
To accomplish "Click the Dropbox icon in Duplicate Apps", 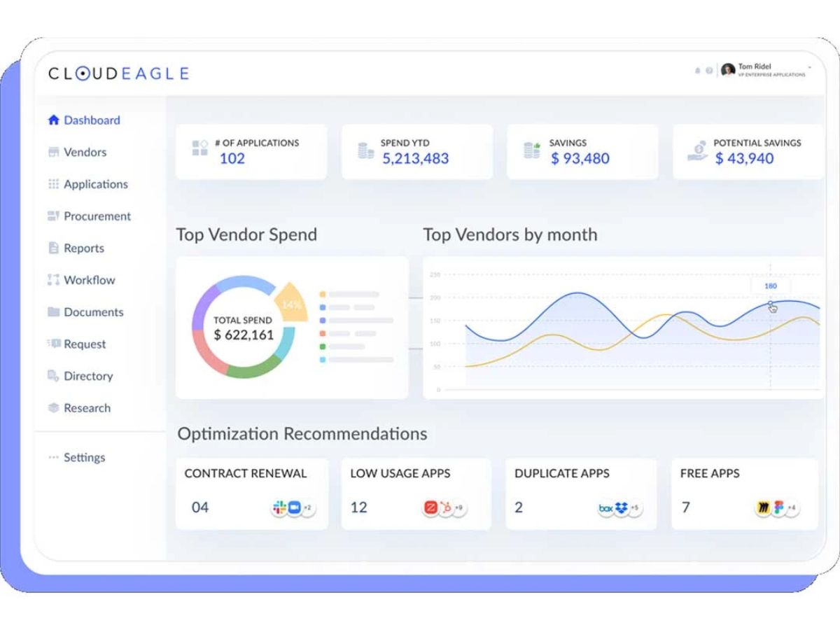I will (621, 508).
